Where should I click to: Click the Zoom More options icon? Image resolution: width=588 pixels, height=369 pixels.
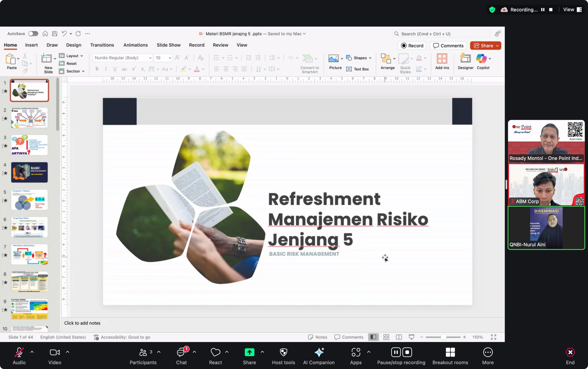point(488,352)
